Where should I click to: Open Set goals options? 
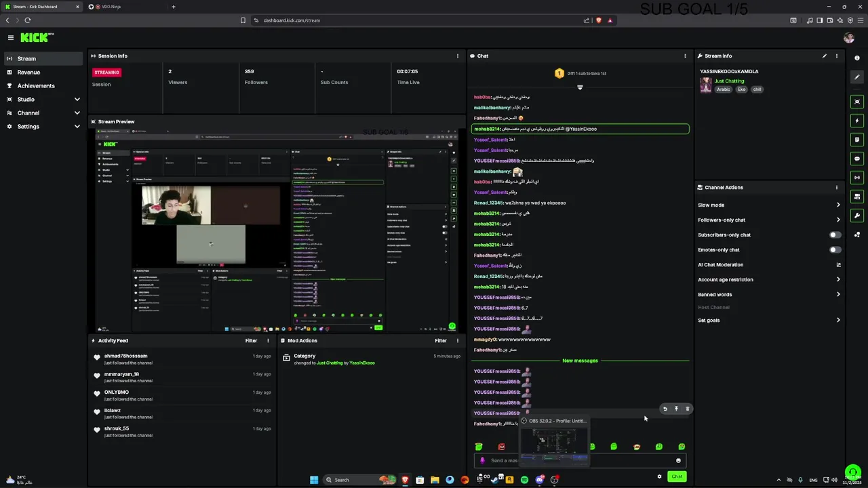click(769, 321)
